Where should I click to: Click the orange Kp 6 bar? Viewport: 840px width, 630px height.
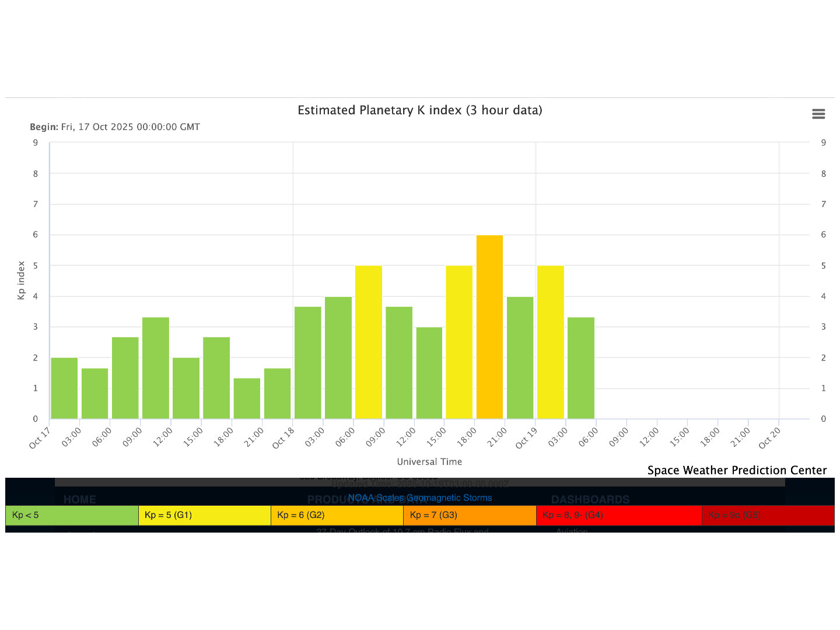[x=489, y=327]
